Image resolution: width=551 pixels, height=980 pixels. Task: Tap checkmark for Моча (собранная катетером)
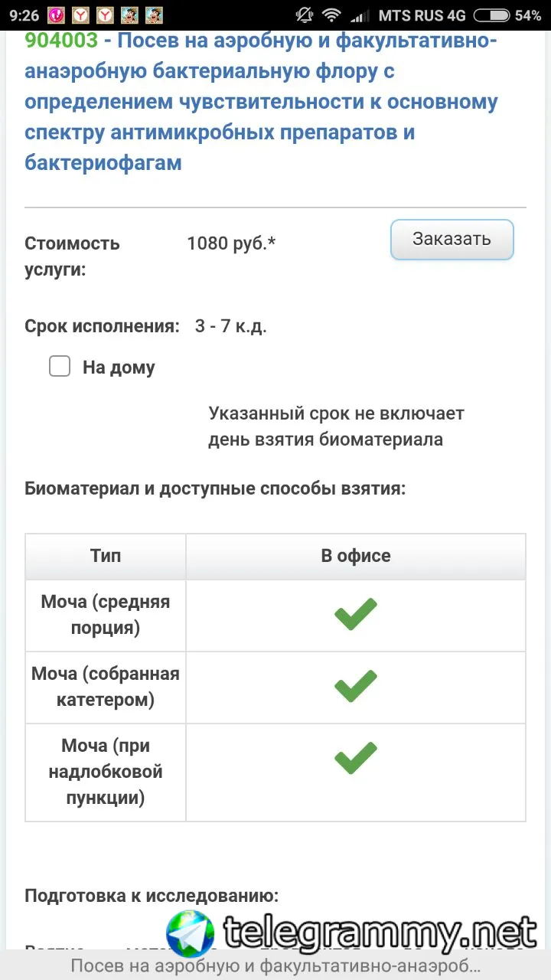tap(356, 687)
